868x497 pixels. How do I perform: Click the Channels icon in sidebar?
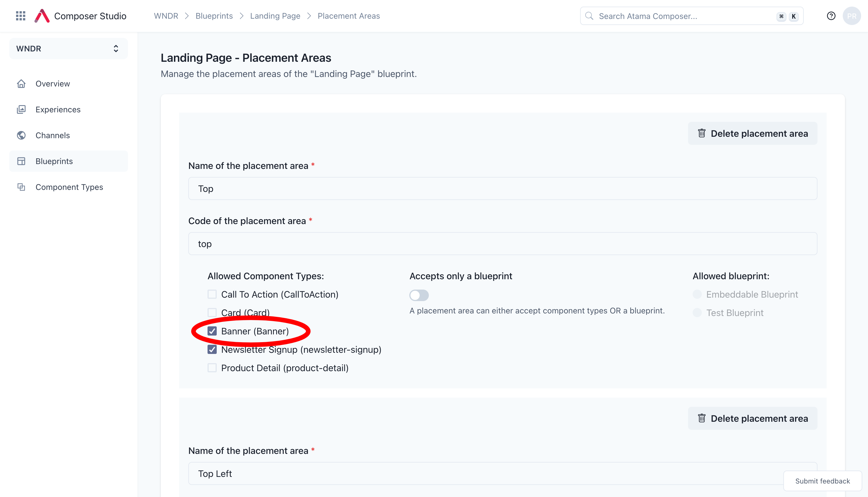[22, 135]
